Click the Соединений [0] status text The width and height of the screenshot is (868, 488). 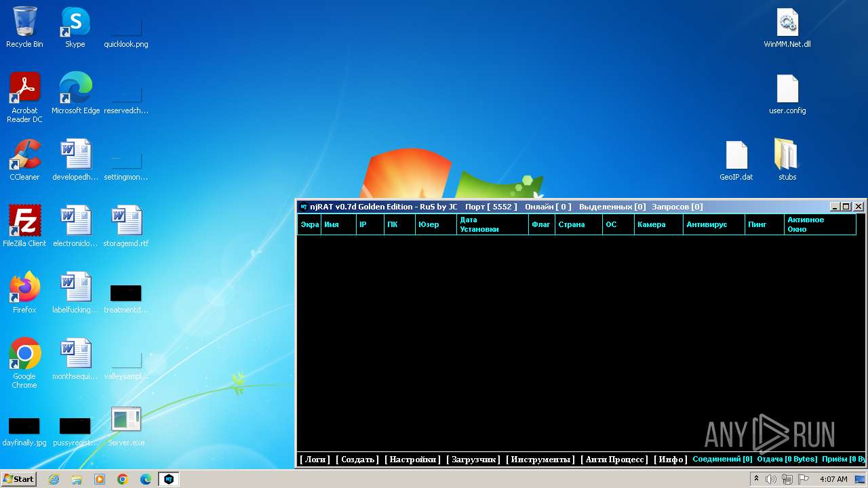pos(722,460)
